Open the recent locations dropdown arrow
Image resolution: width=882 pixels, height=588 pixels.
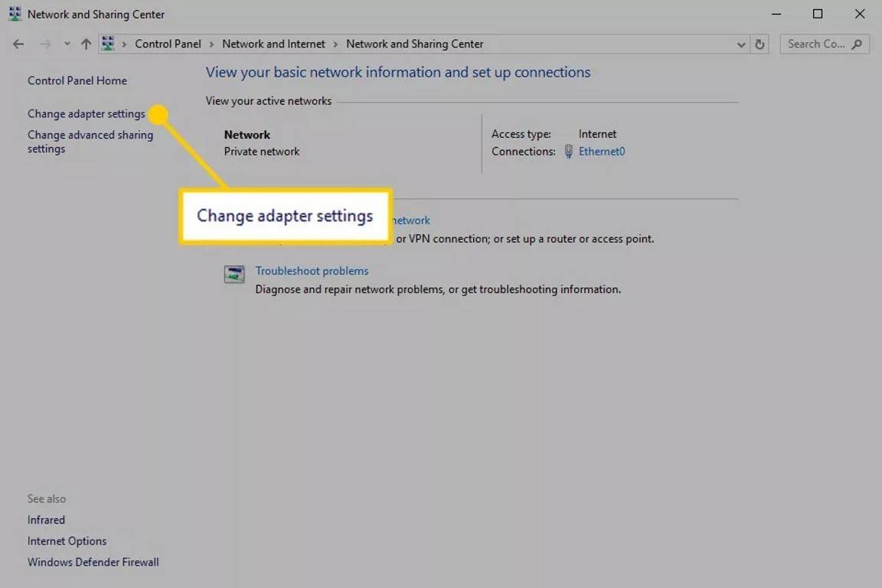click(67, 44)
